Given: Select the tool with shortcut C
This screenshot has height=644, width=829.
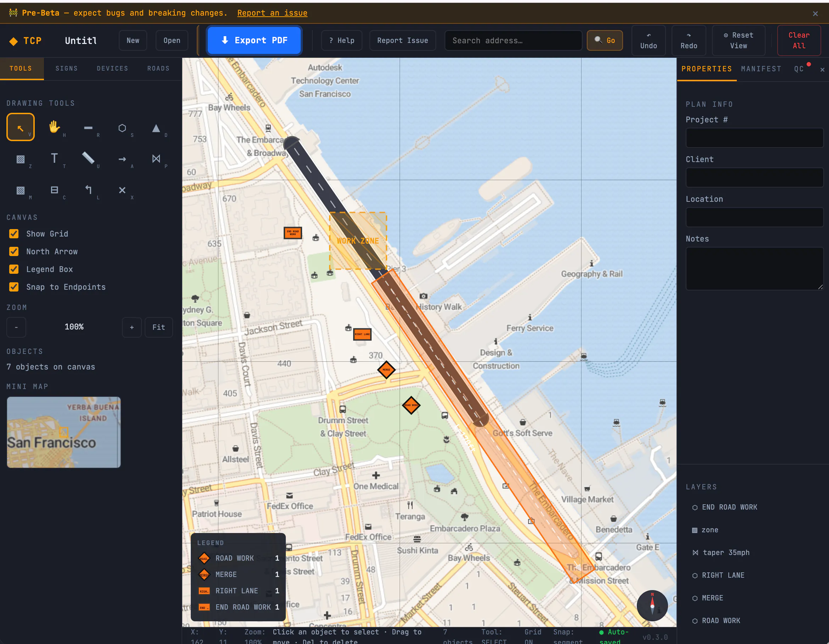Looking at the screenshot, I should [54, 190].
